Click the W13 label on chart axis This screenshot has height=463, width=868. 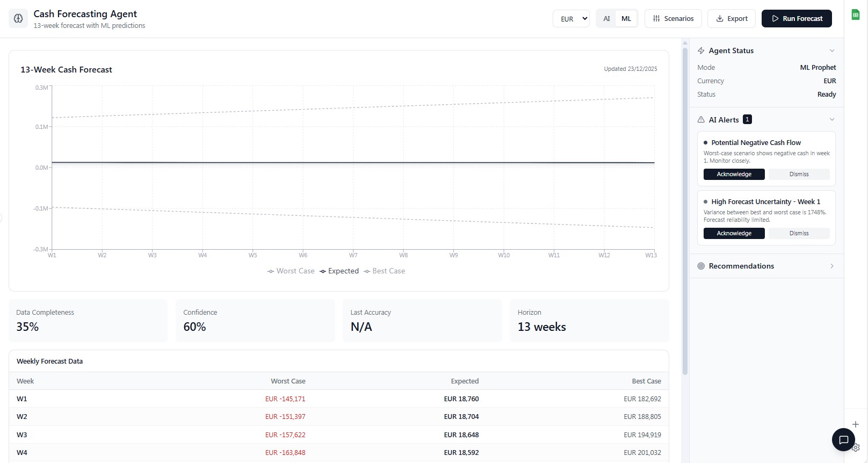point(650,255)
